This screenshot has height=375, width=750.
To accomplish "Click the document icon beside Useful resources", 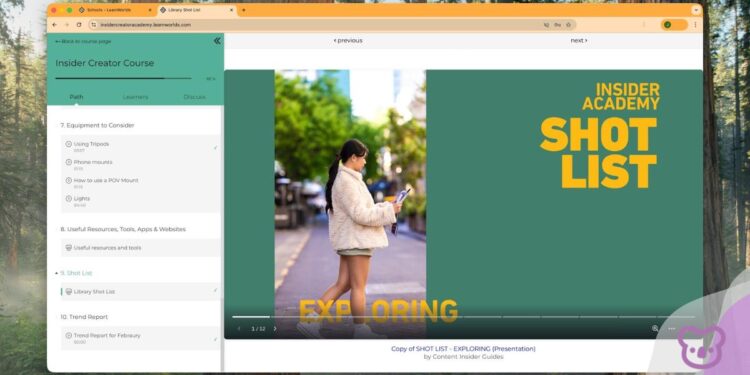I will pos(68,248).
